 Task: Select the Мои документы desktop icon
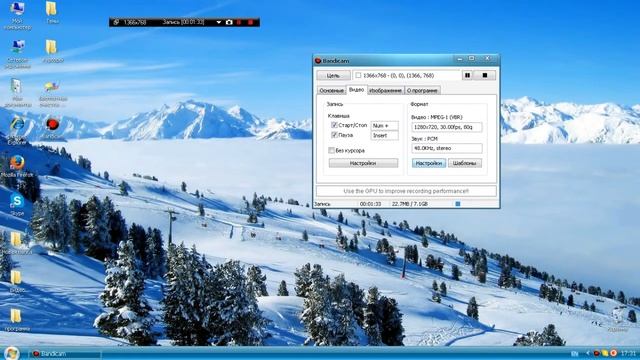(17, 93)
